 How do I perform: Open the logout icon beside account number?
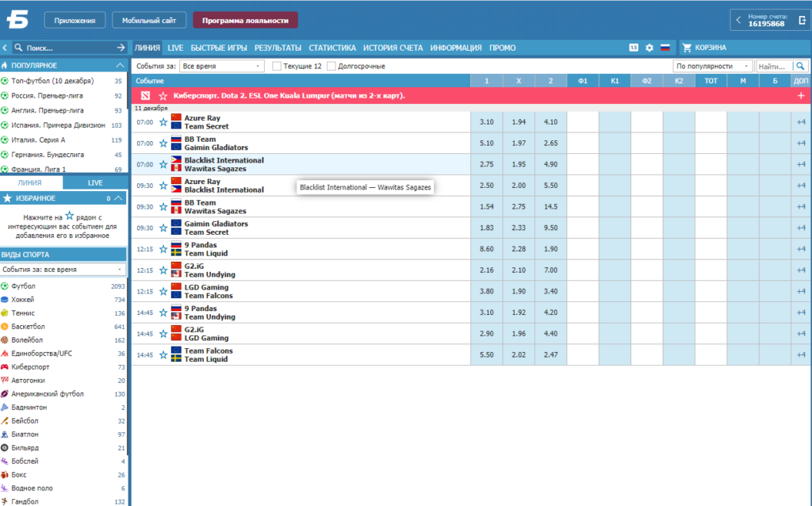(x=802, y=20)
